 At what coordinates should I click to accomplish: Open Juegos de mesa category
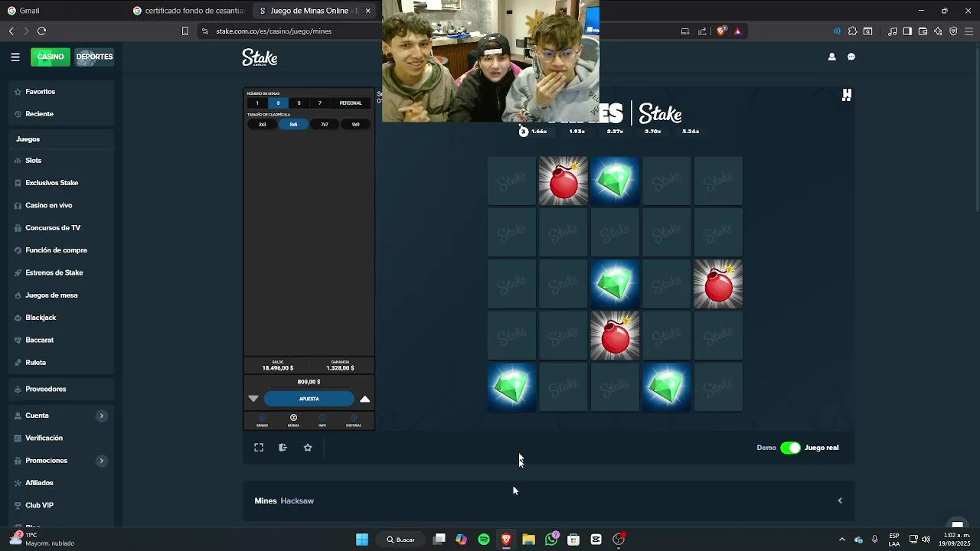tap(61, 295)
